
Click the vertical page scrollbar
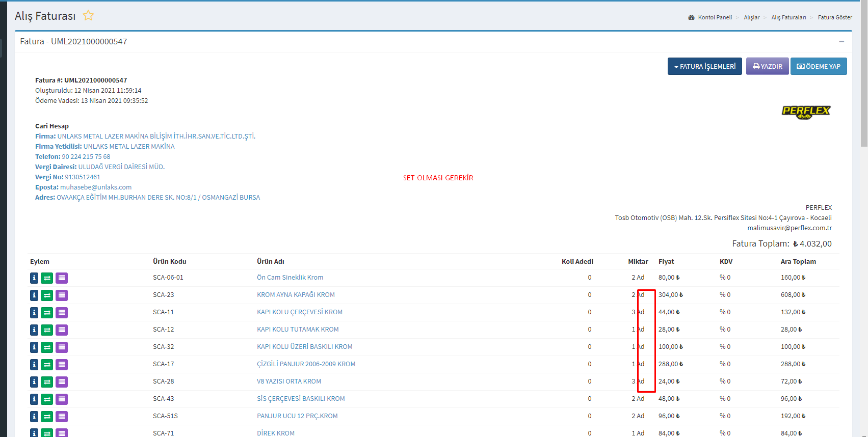(863, 76)
